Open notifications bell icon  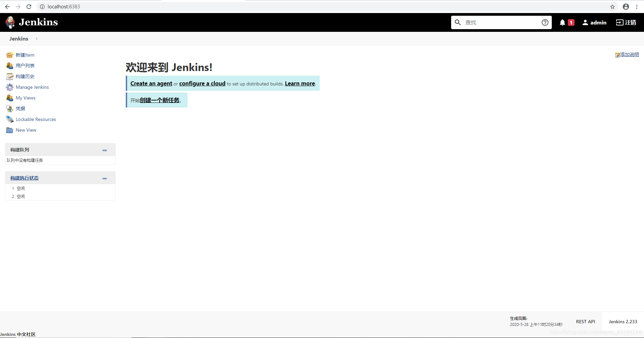point(562,22)
